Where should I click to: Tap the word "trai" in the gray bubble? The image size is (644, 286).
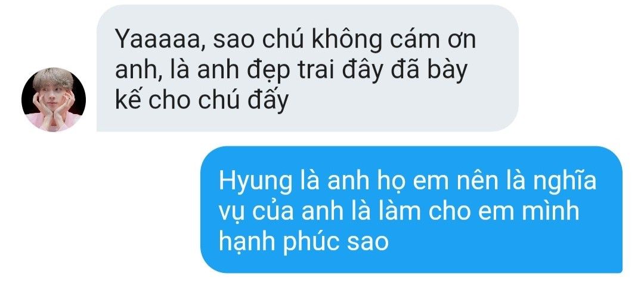click(x=312, y=70)
